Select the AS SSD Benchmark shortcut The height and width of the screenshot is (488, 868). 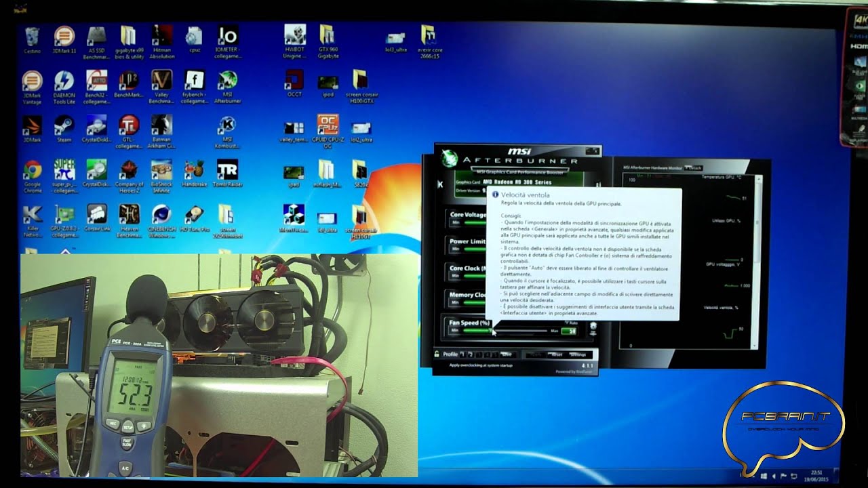96,42
